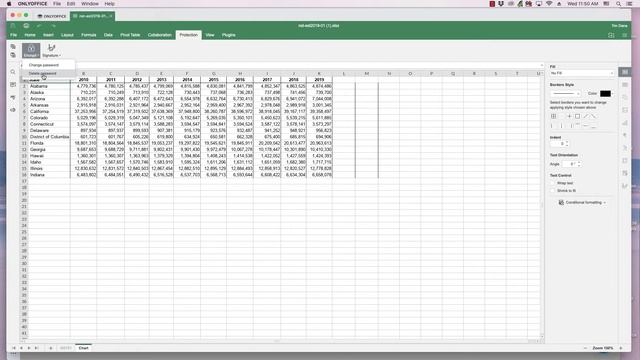Open the border line style dropdown
Screen dimensions: 640x360
[x=565, y=93]
